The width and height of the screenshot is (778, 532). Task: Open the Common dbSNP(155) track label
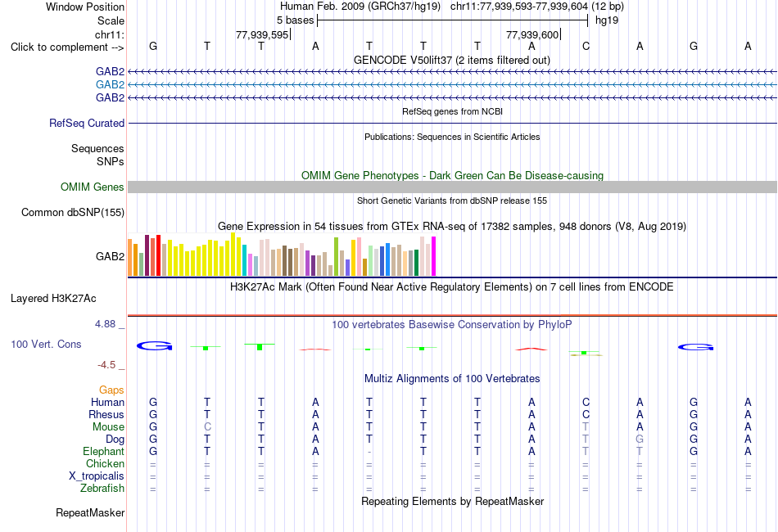click(73, 212)
